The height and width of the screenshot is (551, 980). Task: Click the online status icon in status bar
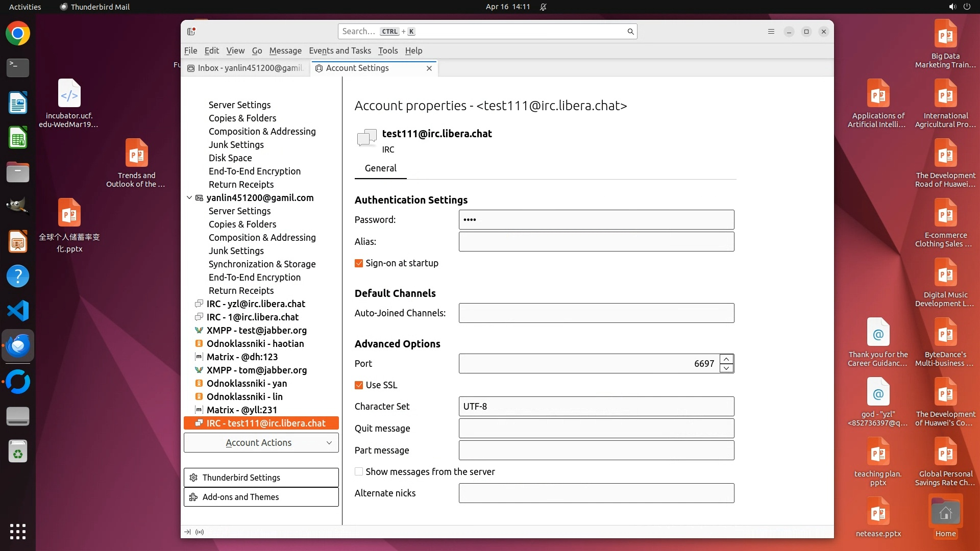(200, 532)
